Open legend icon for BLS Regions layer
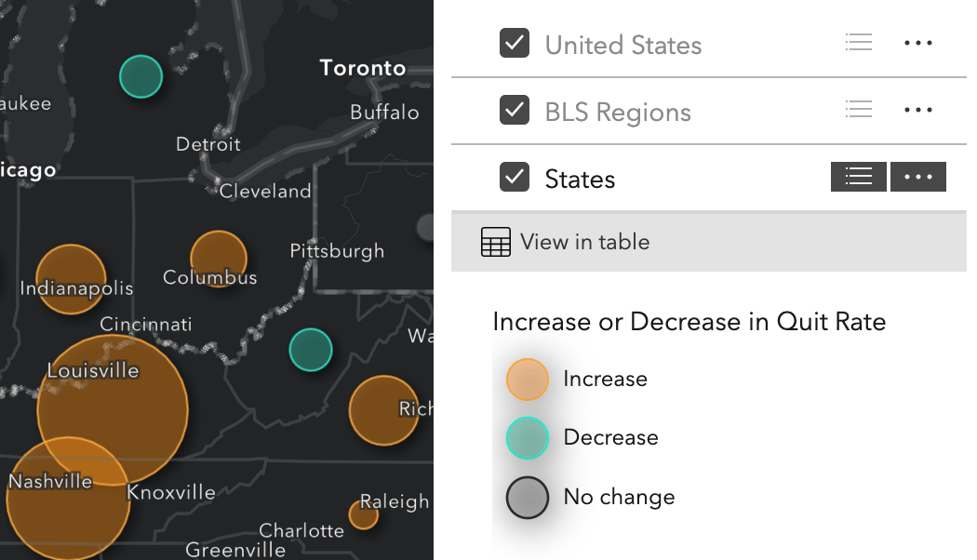 [859, 110]
